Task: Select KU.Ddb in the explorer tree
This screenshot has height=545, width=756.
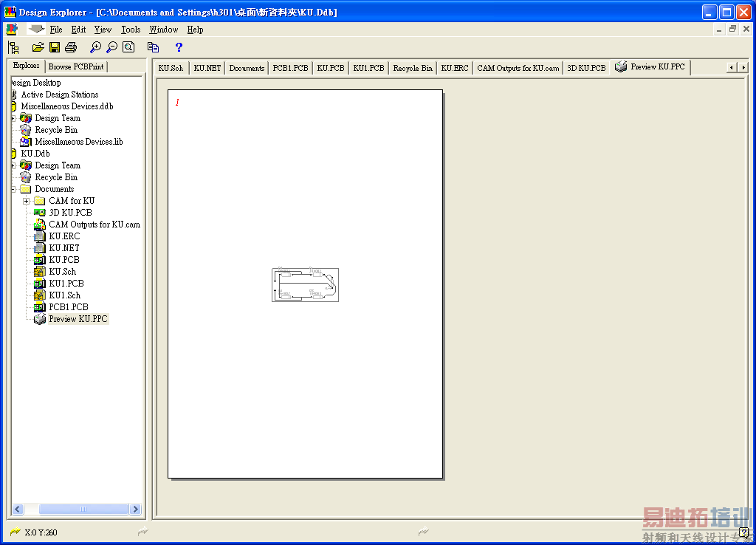Action: point(35,154)
